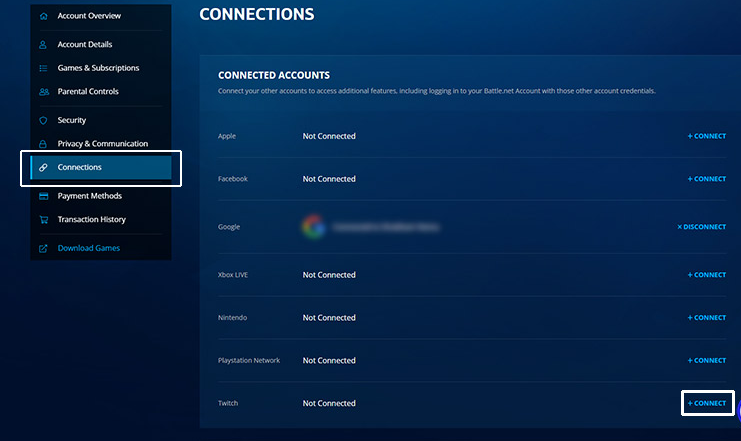Connect the Playstation Network account
The height and width of the screenshot is (441, 741).
(707, 361)
